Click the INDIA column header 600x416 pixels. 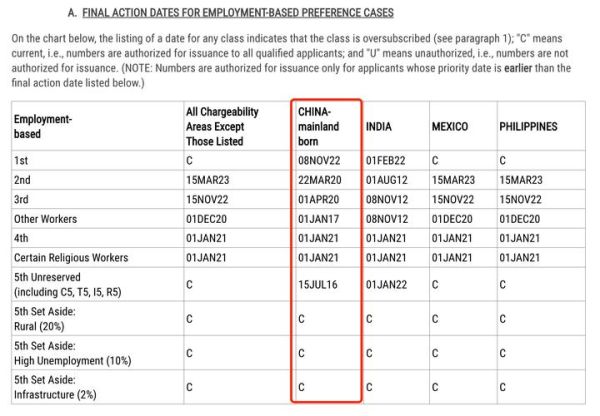[379, 127]
